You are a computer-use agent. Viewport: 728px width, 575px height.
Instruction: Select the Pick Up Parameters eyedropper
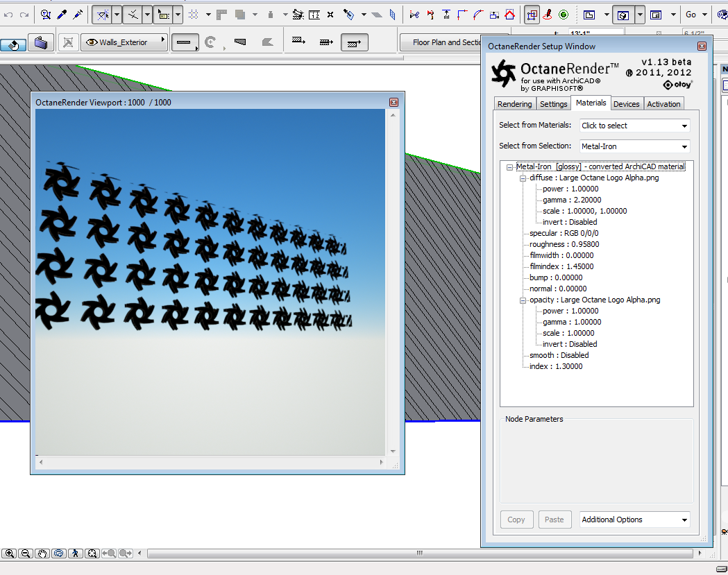[62, 15]
